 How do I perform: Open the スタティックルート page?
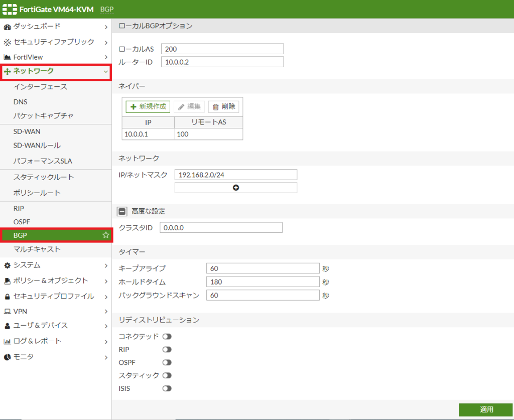click(x=44, y=177)
